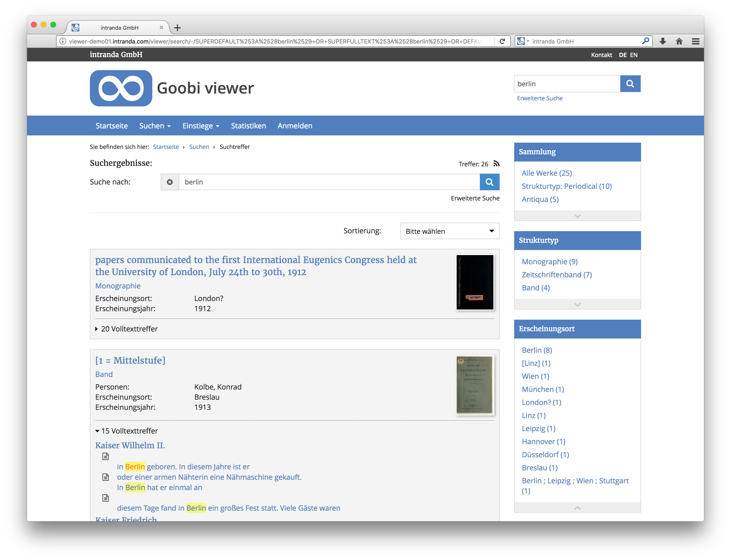Click the browser search bar magnifier icon

pyautogui.click(x=645, y=41)
